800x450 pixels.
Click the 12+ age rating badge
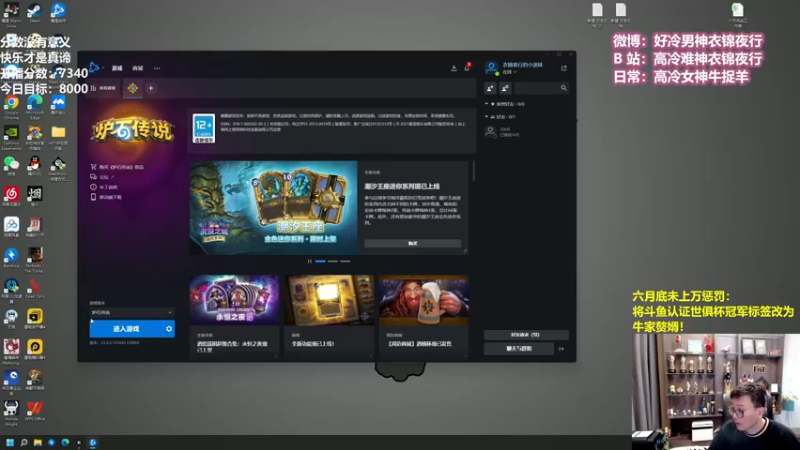click(x=204, y=128)
